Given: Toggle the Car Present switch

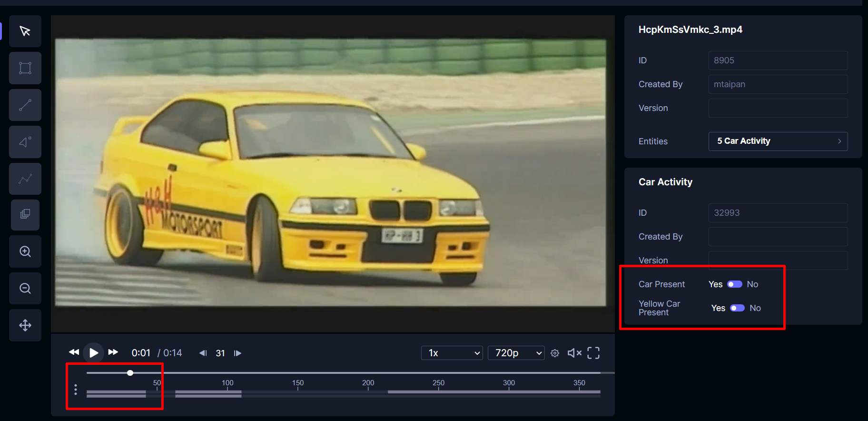Looking at the screenshot, I should (735, 284).
